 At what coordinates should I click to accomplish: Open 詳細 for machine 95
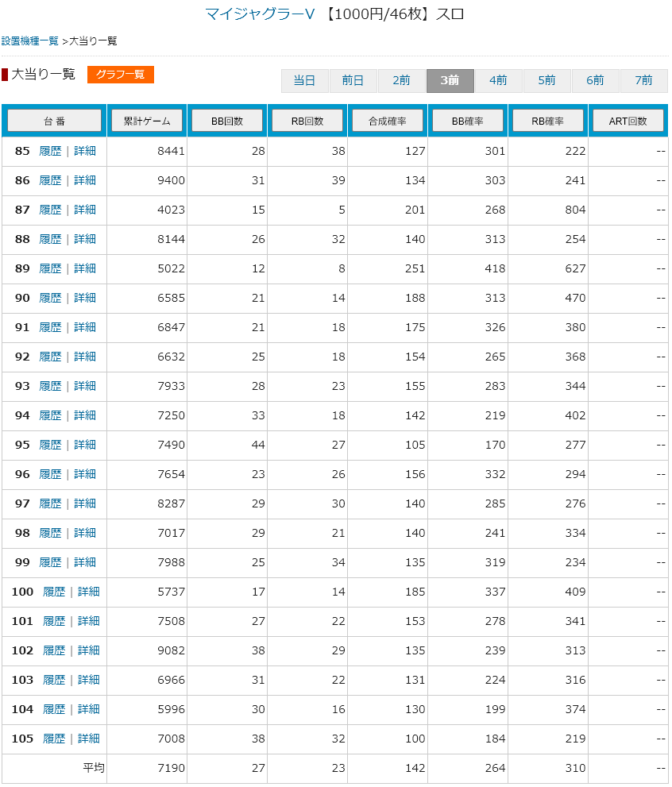tap(85, 445)
